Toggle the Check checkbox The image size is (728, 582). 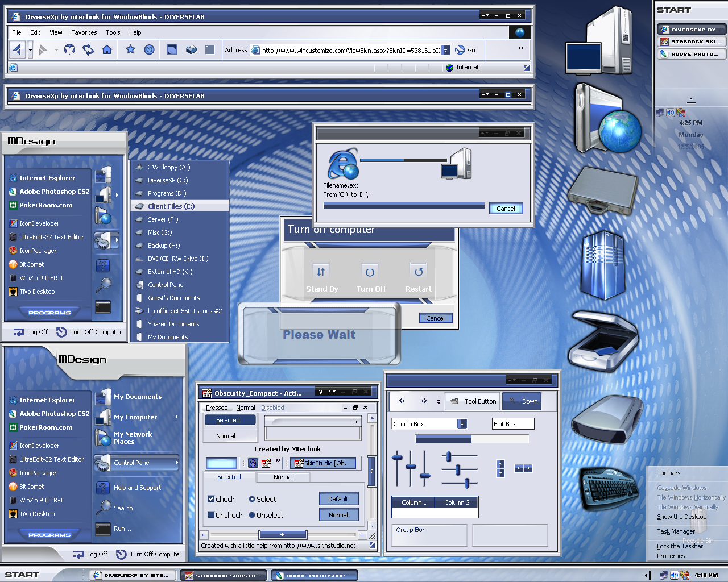point(211,499)
